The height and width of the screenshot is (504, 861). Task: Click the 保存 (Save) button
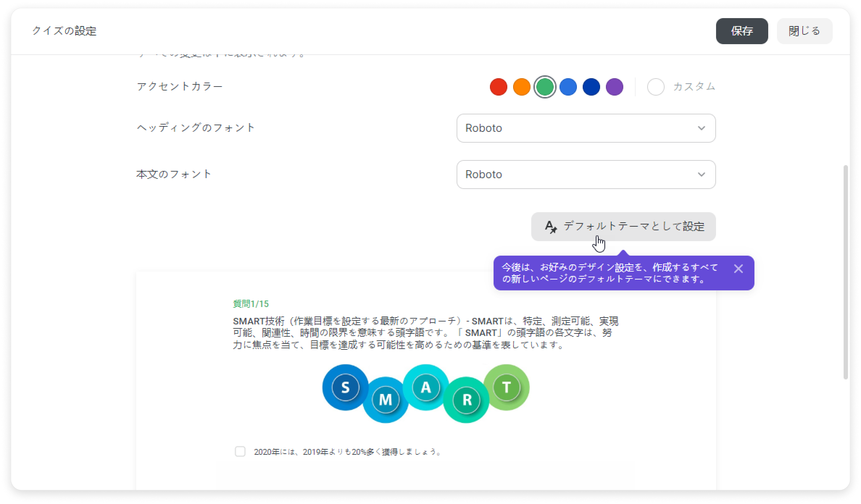pos(741,31)
